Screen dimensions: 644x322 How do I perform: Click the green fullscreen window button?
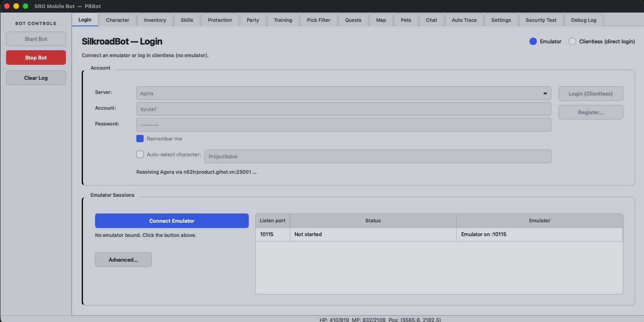pyautogui.click(x=25, y=6)
